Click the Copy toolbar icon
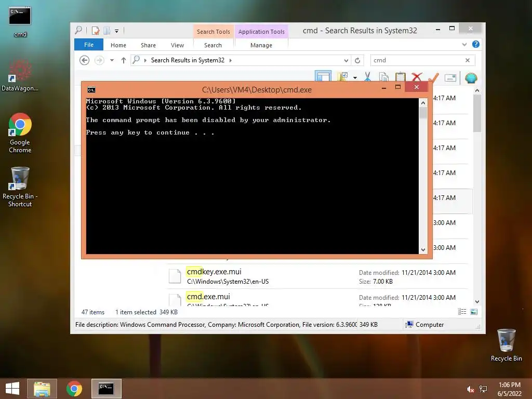532x399 pixels. pos(384,77)
